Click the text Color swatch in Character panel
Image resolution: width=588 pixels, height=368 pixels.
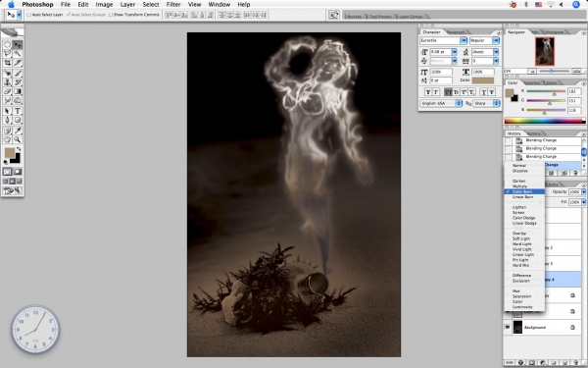(483, 80)
